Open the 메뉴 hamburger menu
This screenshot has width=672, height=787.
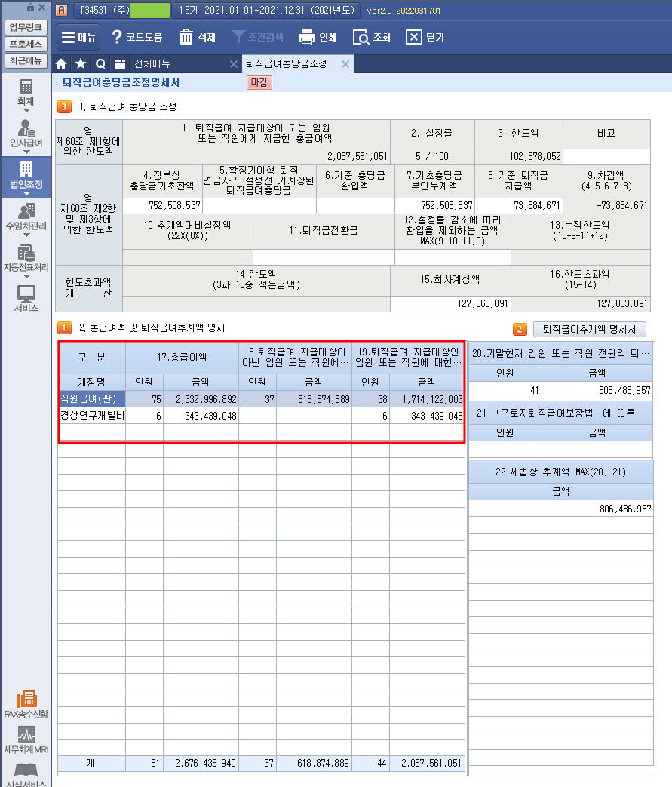[x=78, y=37]
